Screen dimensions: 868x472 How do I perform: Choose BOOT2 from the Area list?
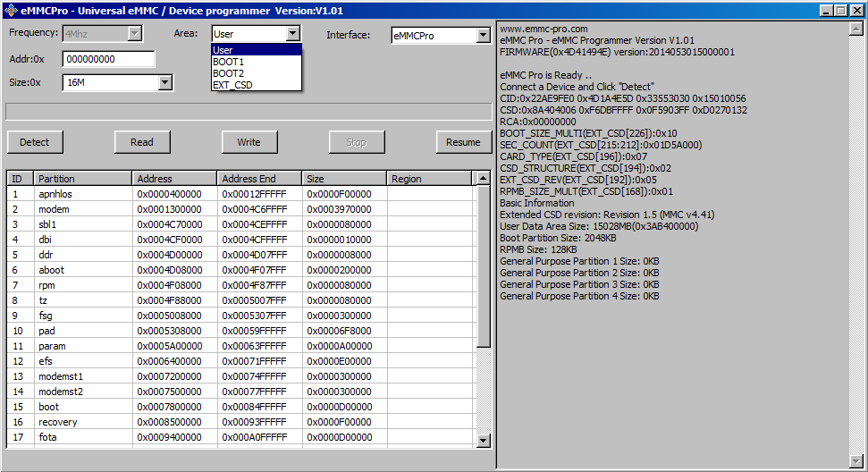[257, 73]
